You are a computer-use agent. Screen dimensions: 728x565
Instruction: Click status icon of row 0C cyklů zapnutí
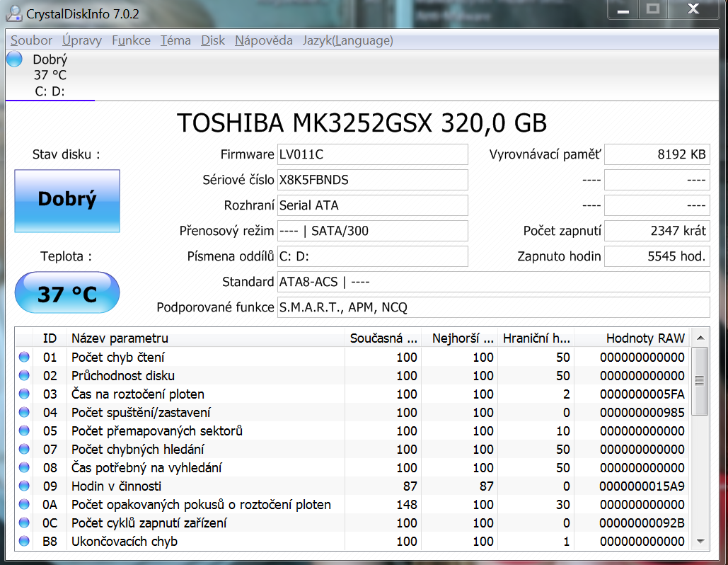(x=24, y=523)
